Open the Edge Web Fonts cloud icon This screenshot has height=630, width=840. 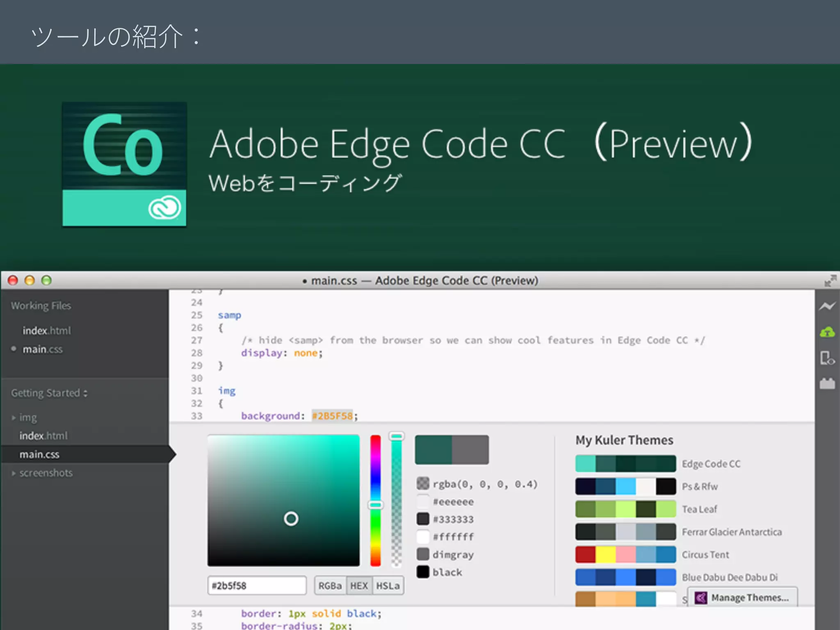[827, 332]
